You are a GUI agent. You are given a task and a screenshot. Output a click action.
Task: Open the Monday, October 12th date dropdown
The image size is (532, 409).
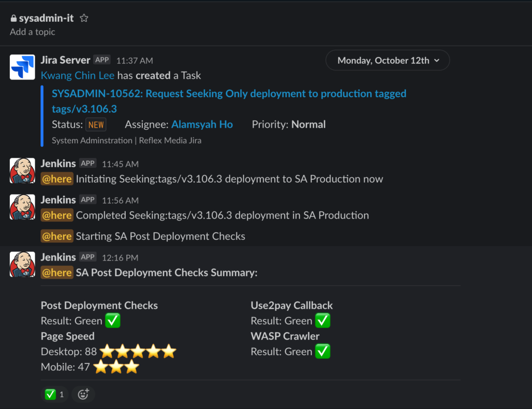(x=388, y=60)
